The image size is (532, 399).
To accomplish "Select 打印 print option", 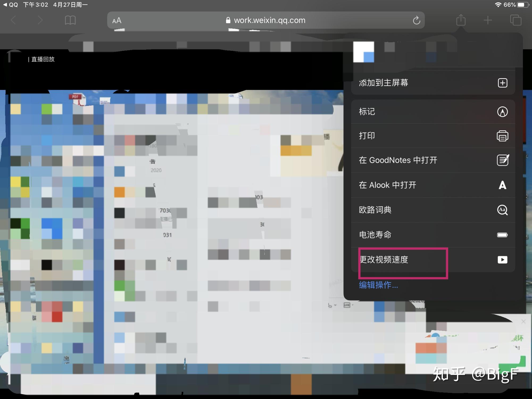I will click(433, 136).
